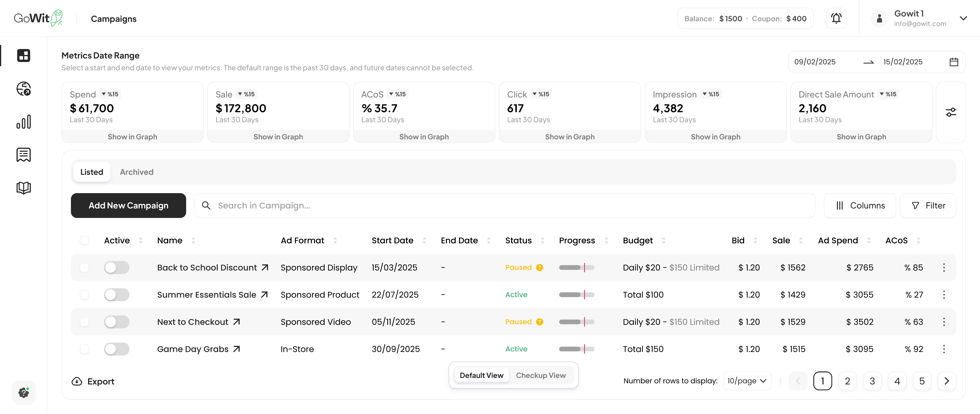The width and height of the screenshot is (980, 414).
Task: Open the Dashboard panel in the sidebar
Action: [24, 55]
